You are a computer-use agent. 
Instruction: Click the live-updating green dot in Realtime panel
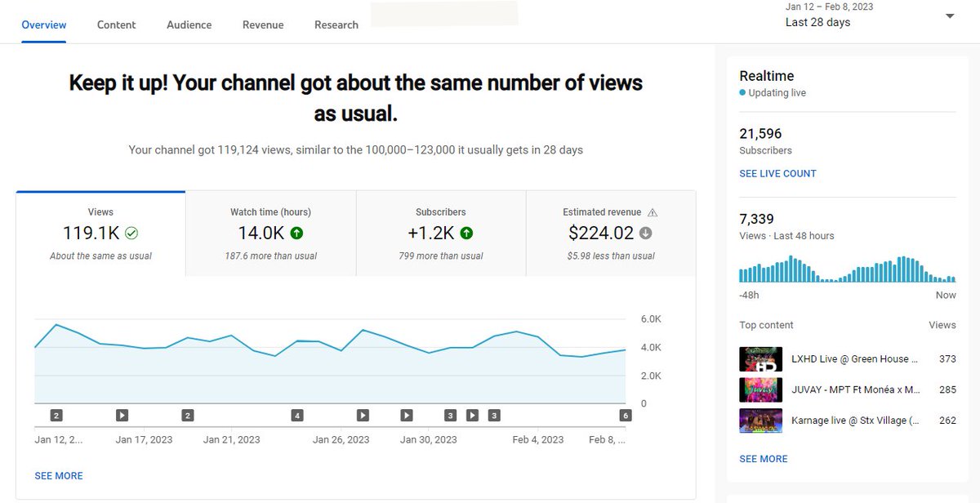744,92
